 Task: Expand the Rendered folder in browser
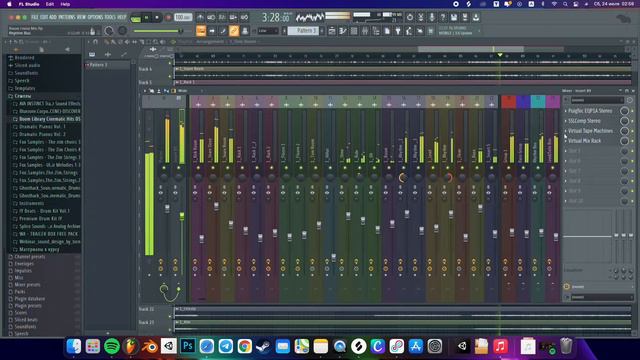pyautogui.click(x=24, y=58)
